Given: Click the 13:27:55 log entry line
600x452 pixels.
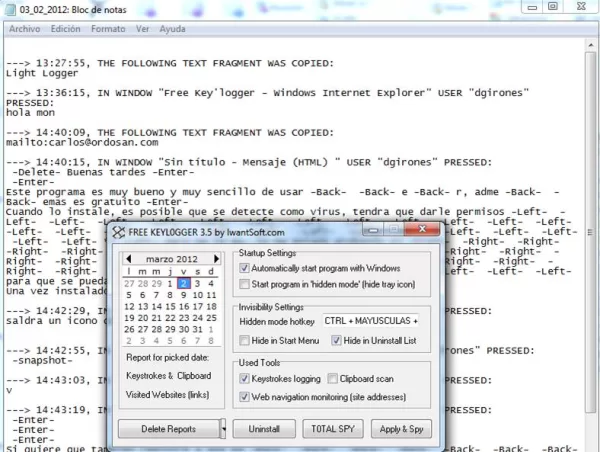Looking at the screenshot, I should click(170, 63).
